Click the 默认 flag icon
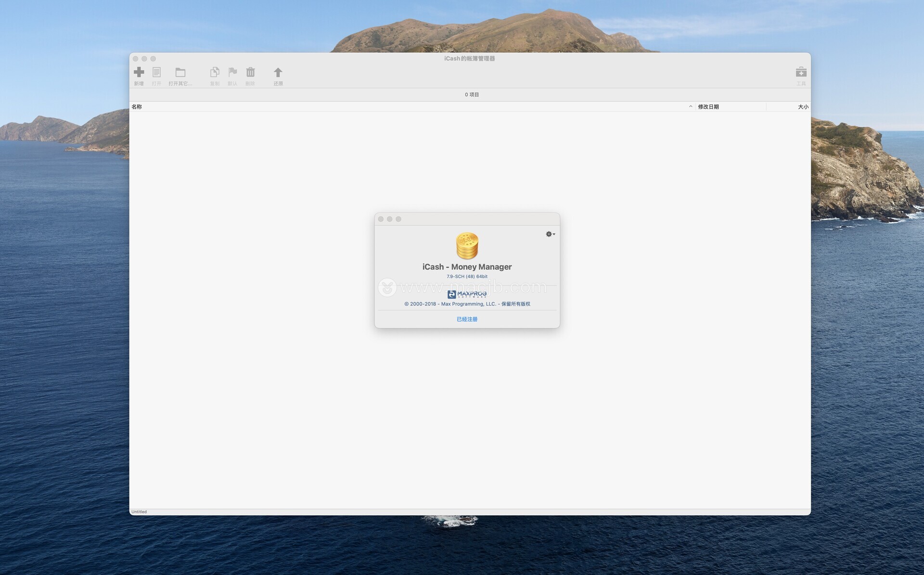The image size is (924, 575). (232, 72)
